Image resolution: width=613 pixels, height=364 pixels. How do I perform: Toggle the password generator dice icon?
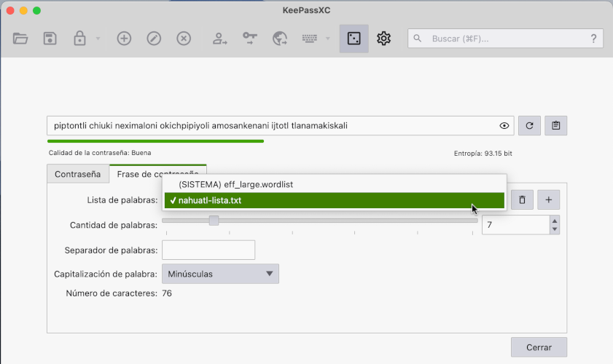[x=354, y=39]
